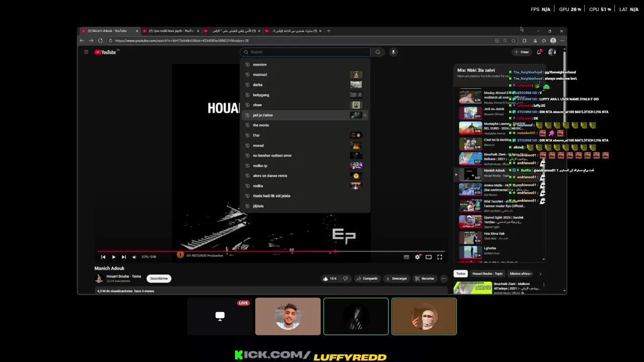Select the Todos filter chip
The height and width of the screenshot is (362, 644).
pos(460,274)
